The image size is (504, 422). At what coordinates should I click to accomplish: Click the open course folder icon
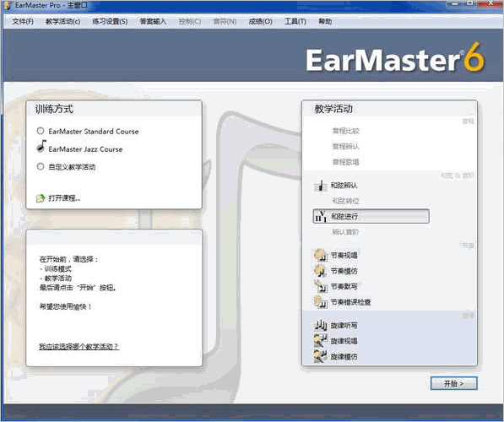pos(41,198)
